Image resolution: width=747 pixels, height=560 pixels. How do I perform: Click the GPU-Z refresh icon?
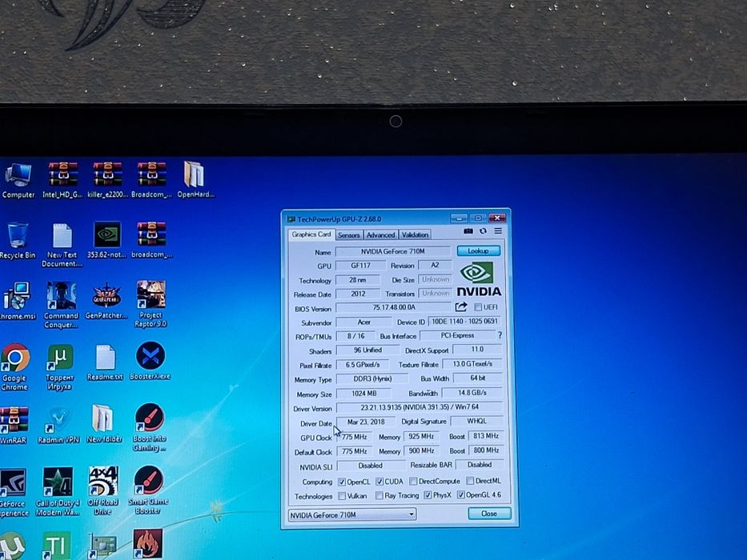[x=483, y=231]
